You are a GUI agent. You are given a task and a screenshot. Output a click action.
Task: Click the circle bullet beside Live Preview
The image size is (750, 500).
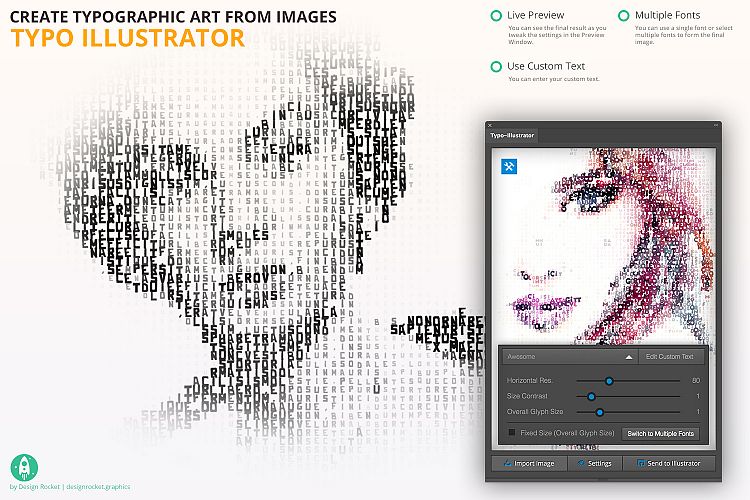point(496,16)
